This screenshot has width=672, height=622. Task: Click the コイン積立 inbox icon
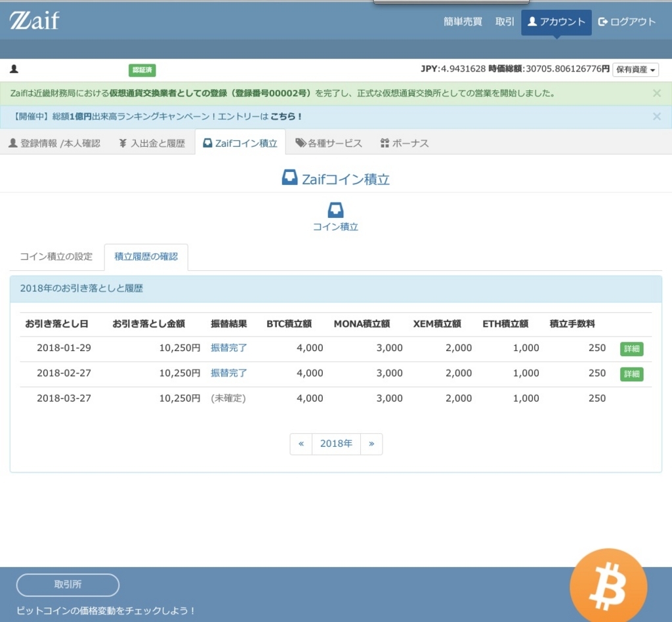(335, 211)
